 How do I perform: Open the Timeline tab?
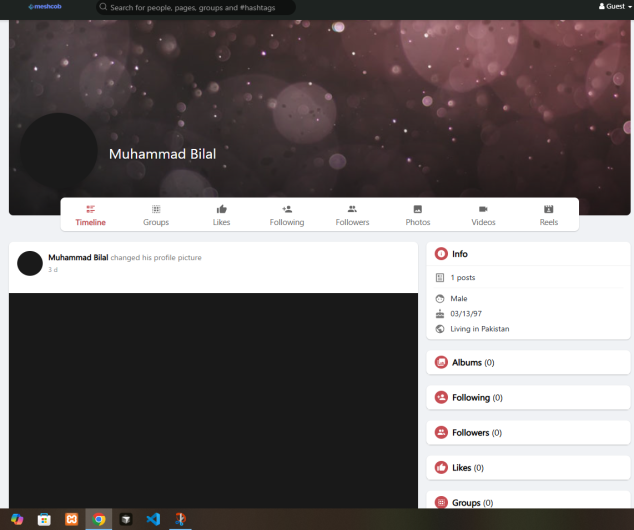(90, 215)
